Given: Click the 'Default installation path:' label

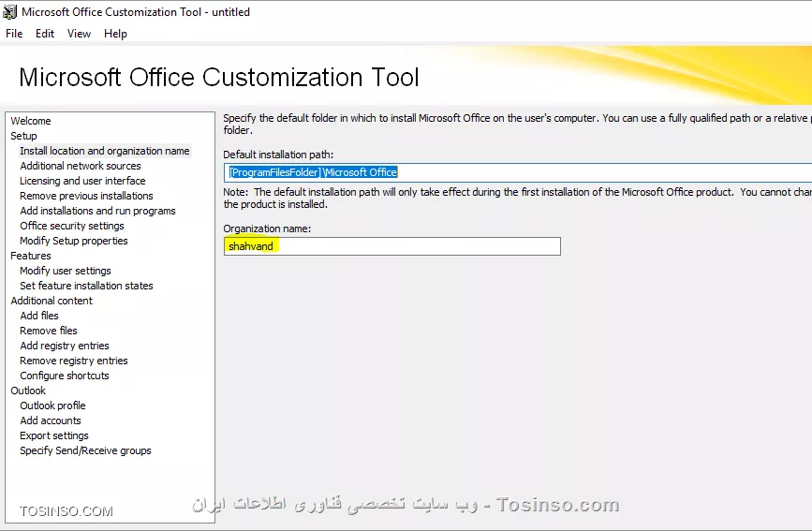Looking at the screenshot, I should [x=278, y=155].
